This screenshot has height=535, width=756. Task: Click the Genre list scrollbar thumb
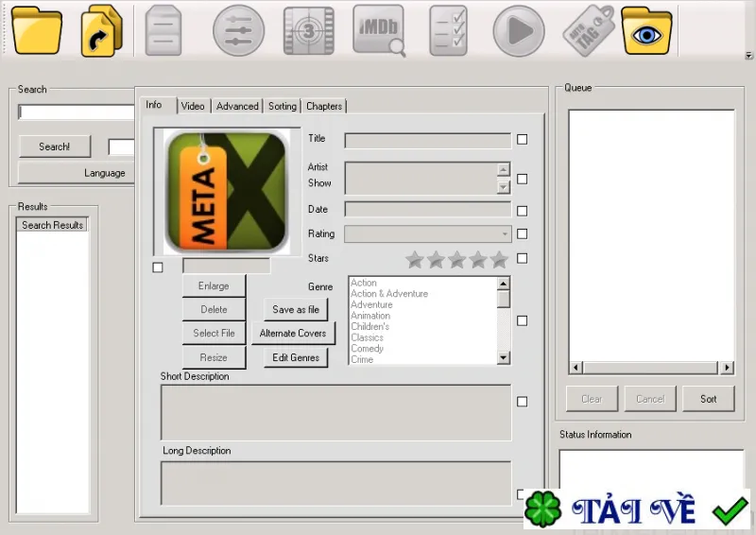point(503,299)
